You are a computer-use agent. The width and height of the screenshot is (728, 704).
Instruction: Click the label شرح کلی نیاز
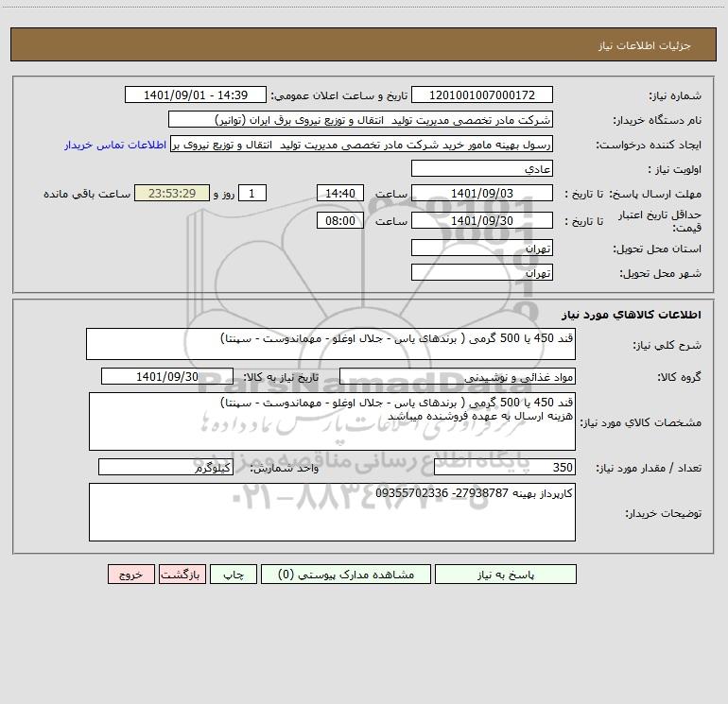click(x=667, y=345)
